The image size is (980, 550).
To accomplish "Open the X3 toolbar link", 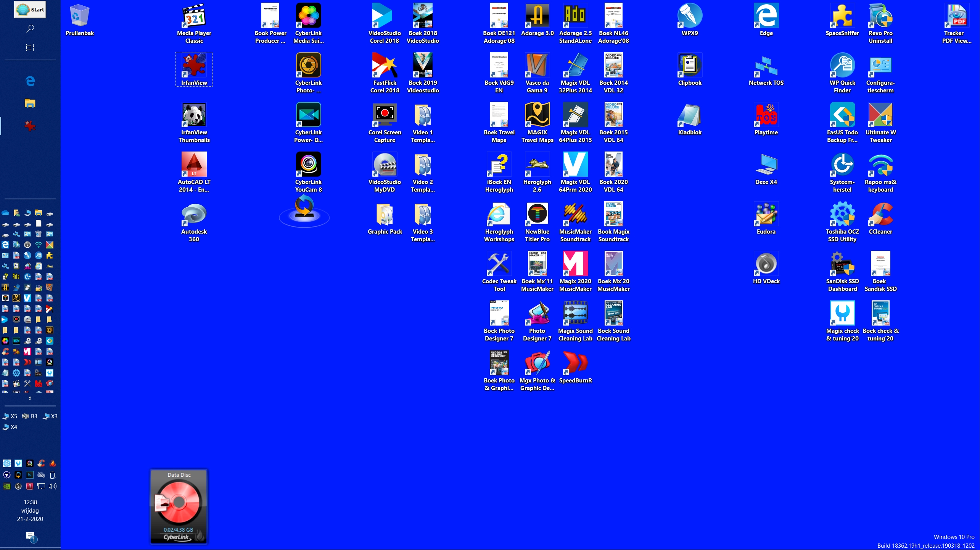I will [50, 416].
